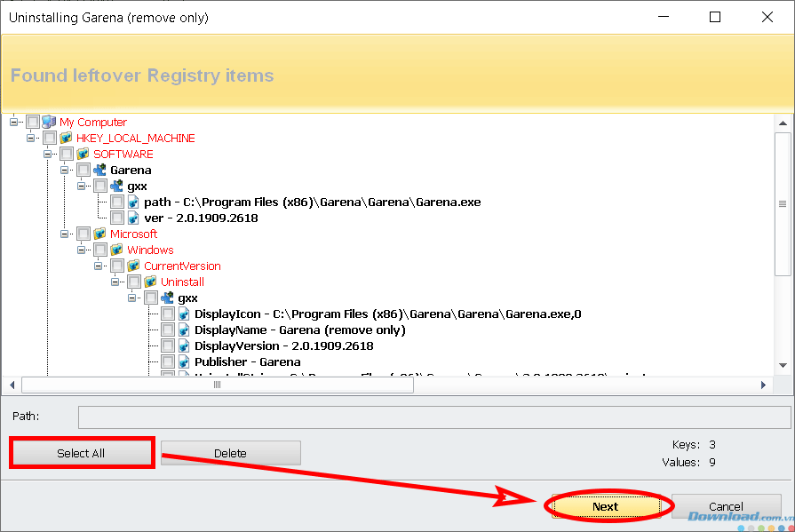Click the Uninstall folder icon
Screen dimensions: 795x532
pyautogui.click(x=151, y=282)
